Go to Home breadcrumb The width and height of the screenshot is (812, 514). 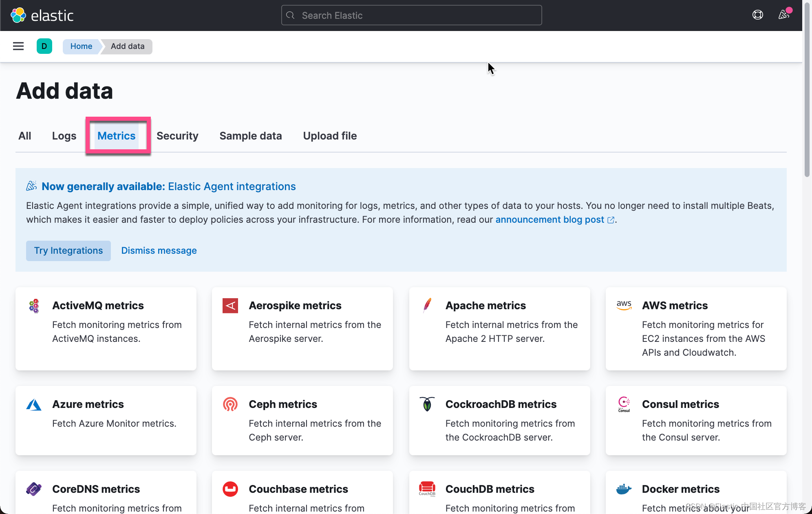pos(81,46)
